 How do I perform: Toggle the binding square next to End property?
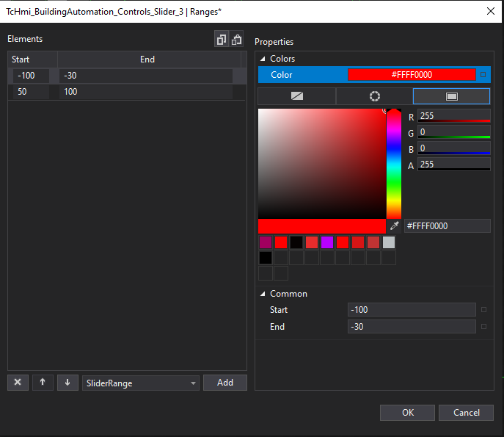click(x=483, y=327)
